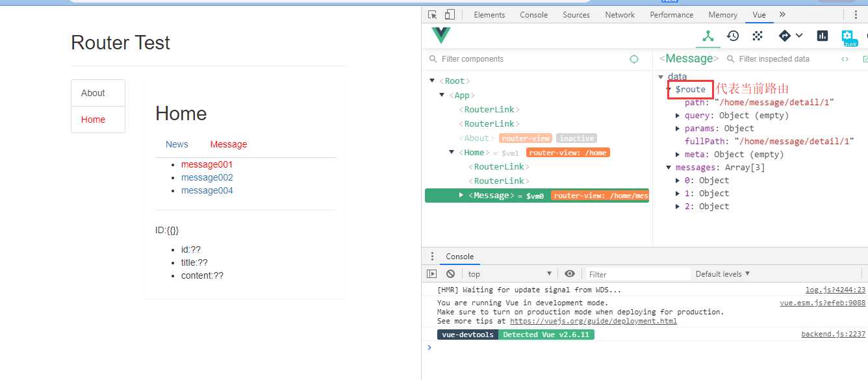Switch to the Elements tab
The width and height of the screenshot is (868, 380).
point(489,14)
